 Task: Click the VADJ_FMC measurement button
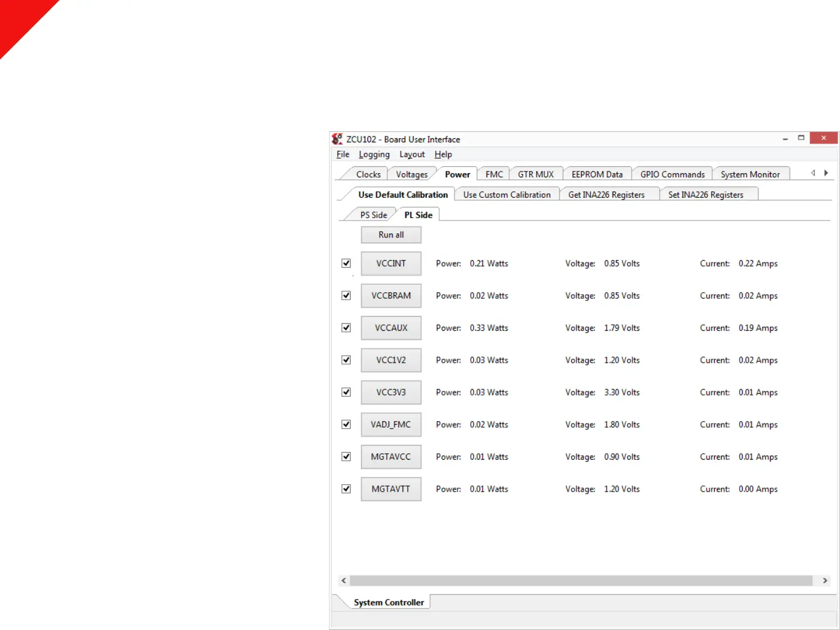coord(391,424)
